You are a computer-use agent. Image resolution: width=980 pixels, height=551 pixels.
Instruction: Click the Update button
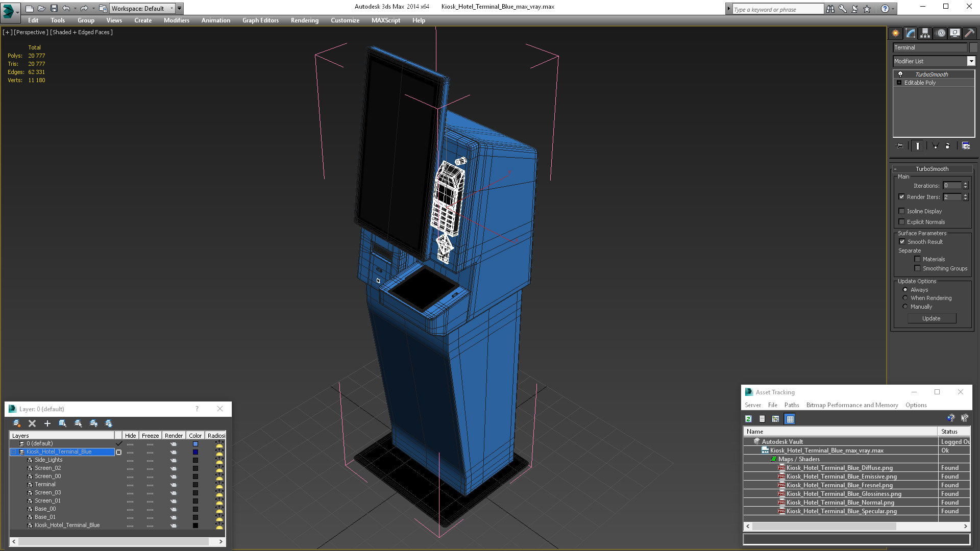[x=931, y=318]
